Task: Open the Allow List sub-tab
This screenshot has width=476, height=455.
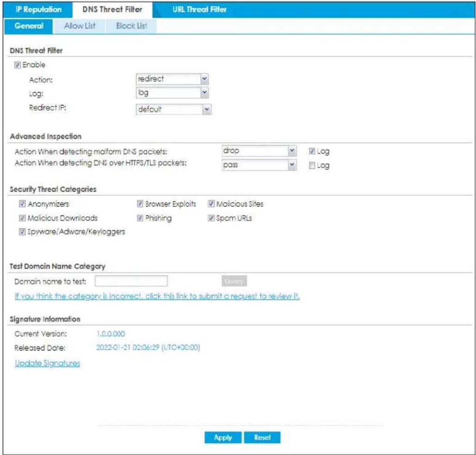Action: point(80,26)
